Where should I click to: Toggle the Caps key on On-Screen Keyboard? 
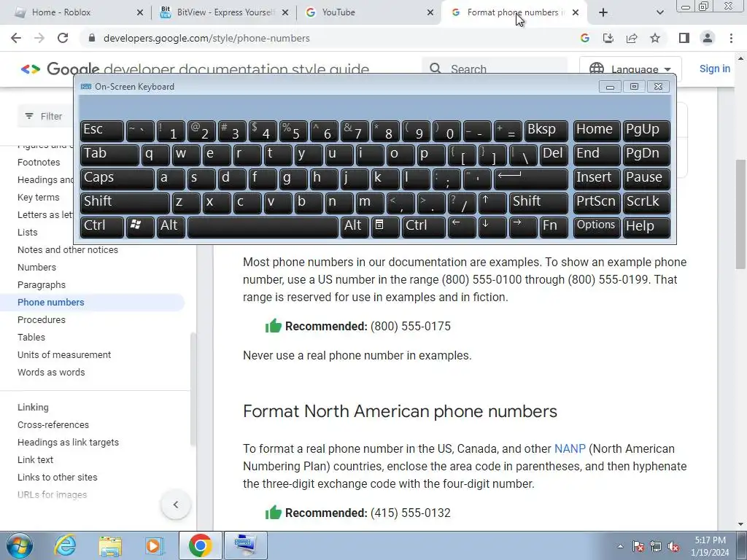[x=117, y=179]
